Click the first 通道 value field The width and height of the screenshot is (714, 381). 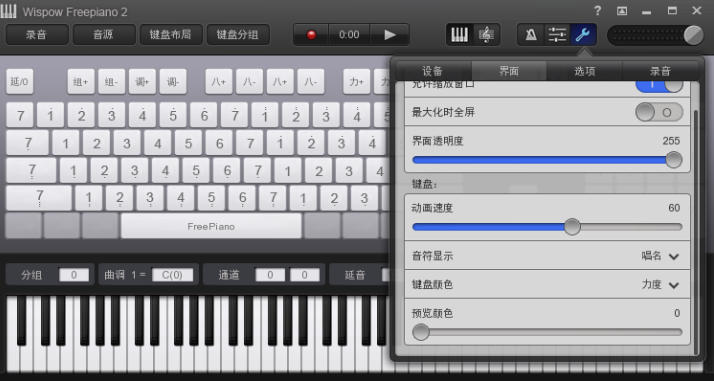click(270, 275)
